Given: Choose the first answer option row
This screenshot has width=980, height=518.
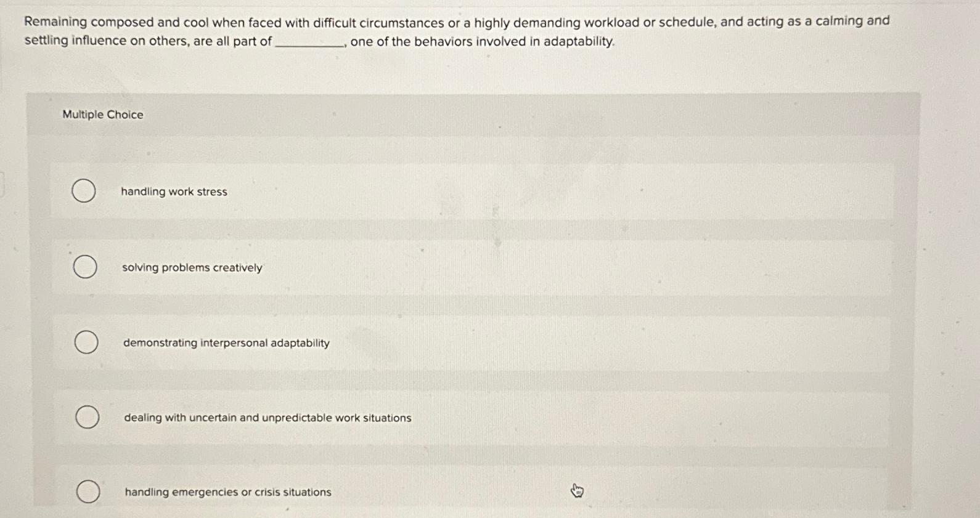Looking at the screenshot, I should (x=431, y=192).
